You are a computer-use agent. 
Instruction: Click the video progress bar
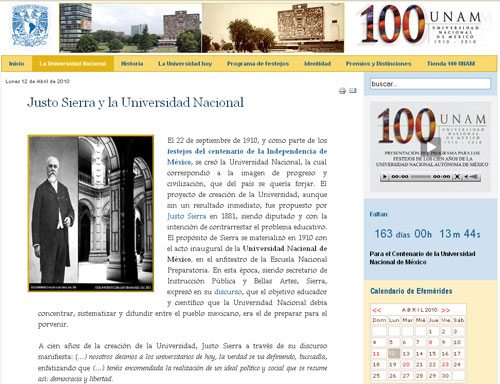[x=421, y=176]
